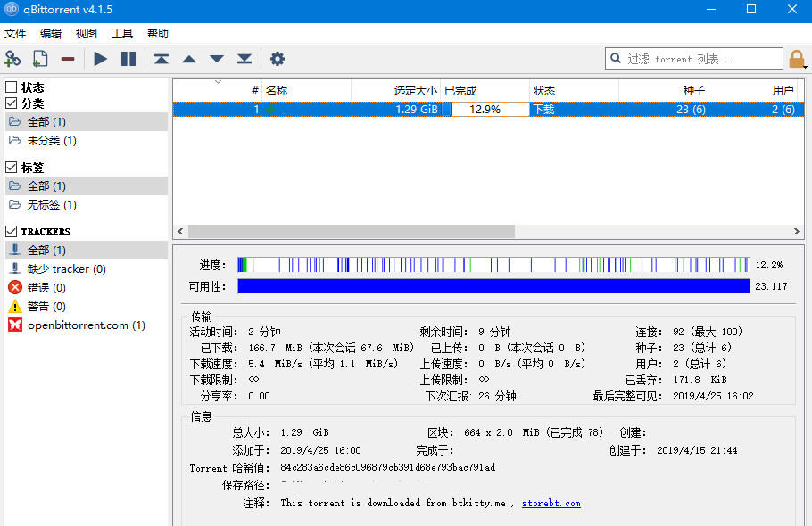Click the 进度 pieces bar
This screenshot has width=812, height=526.
[x=493, y=265]
